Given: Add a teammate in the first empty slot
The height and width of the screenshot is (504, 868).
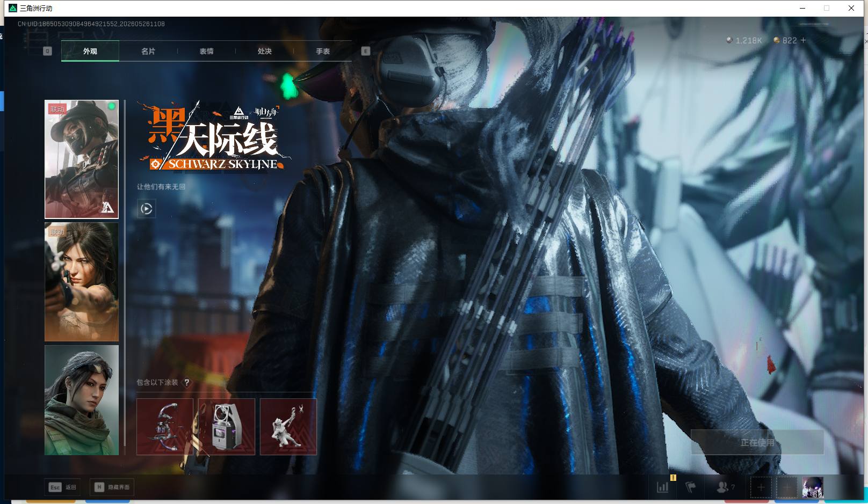Looking at the screenshot, I should [x=761, y=487].
